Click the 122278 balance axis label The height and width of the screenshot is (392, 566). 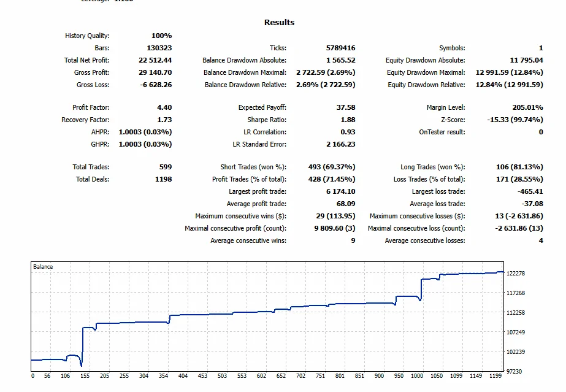[516, 274]
